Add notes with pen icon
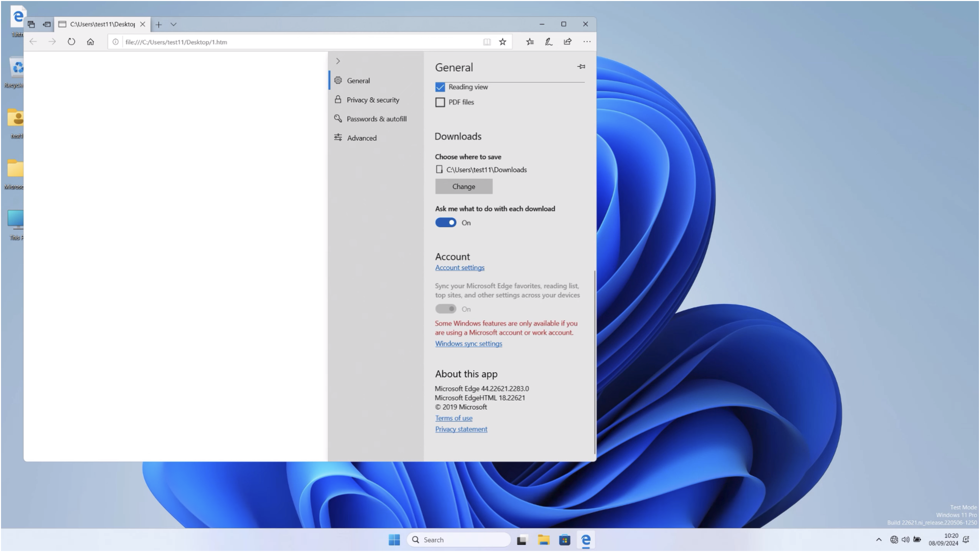This screenshot has height=552, width=980. 549,42
